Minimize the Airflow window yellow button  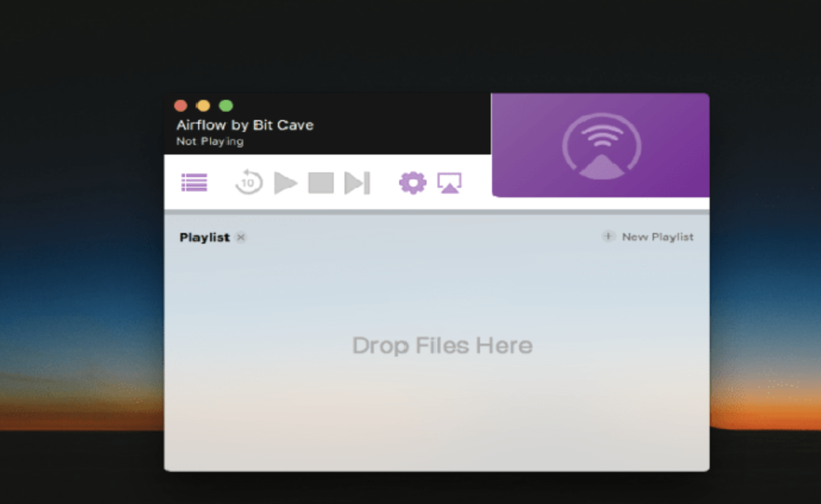click(x=203, y=106)
